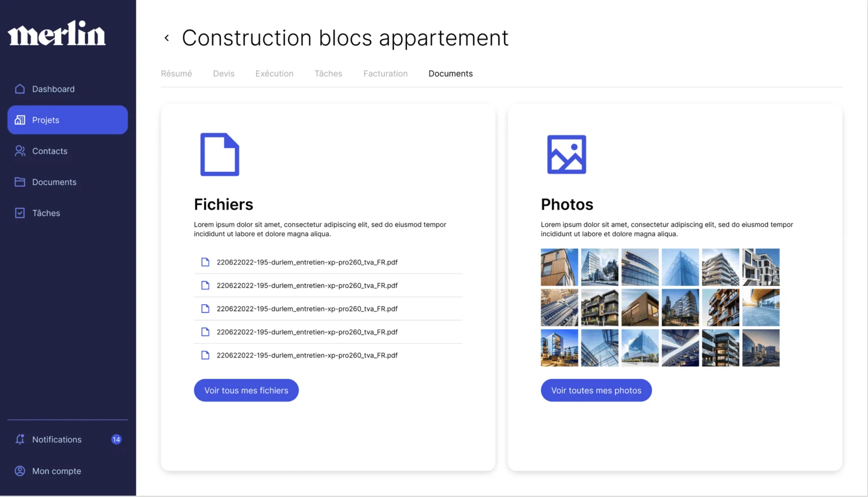
Task: Click Voir tous mes fichiers button
Action: point(246,390)
